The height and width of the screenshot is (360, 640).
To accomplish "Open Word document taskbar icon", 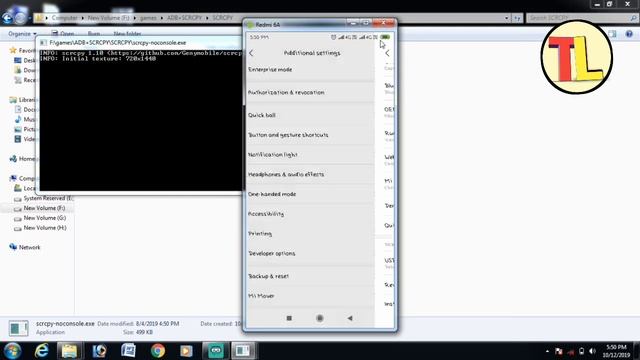I will point(128,351).
